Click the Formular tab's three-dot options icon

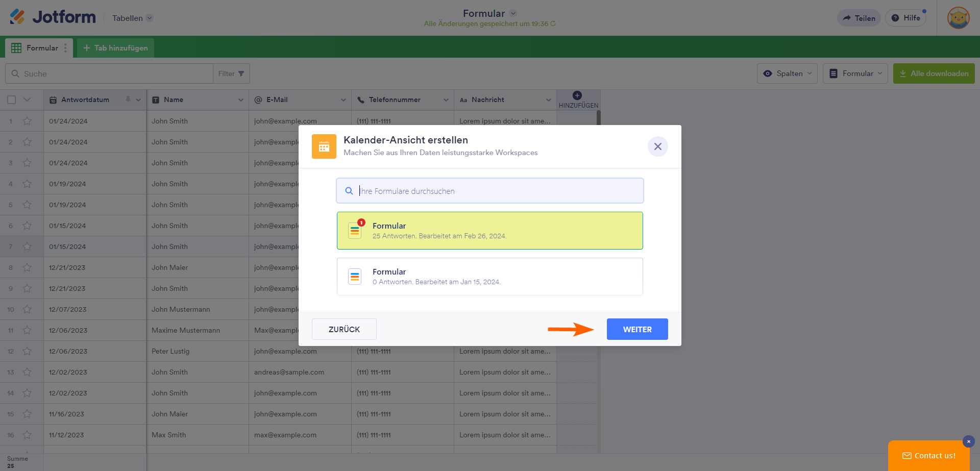point(65,48)
